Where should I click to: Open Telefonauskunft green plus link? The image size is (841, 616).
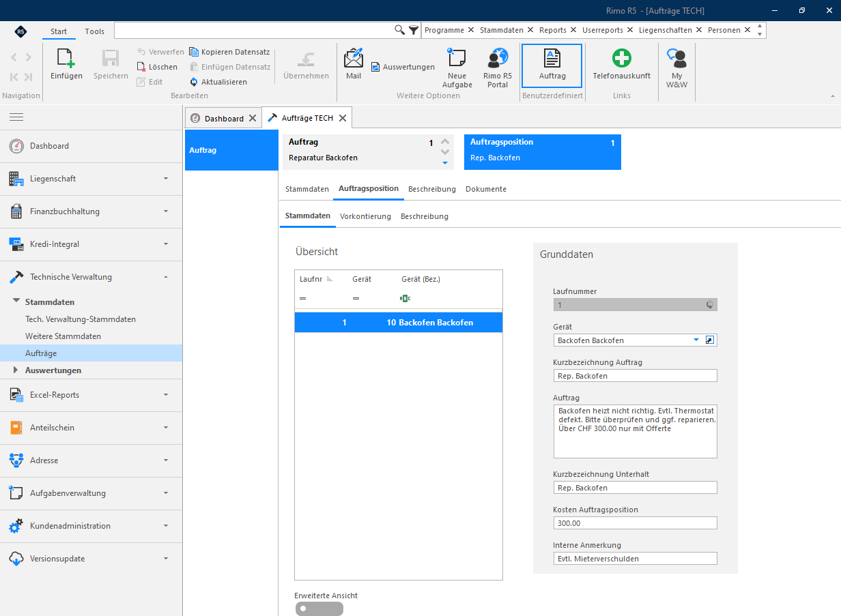coord(621,58)
